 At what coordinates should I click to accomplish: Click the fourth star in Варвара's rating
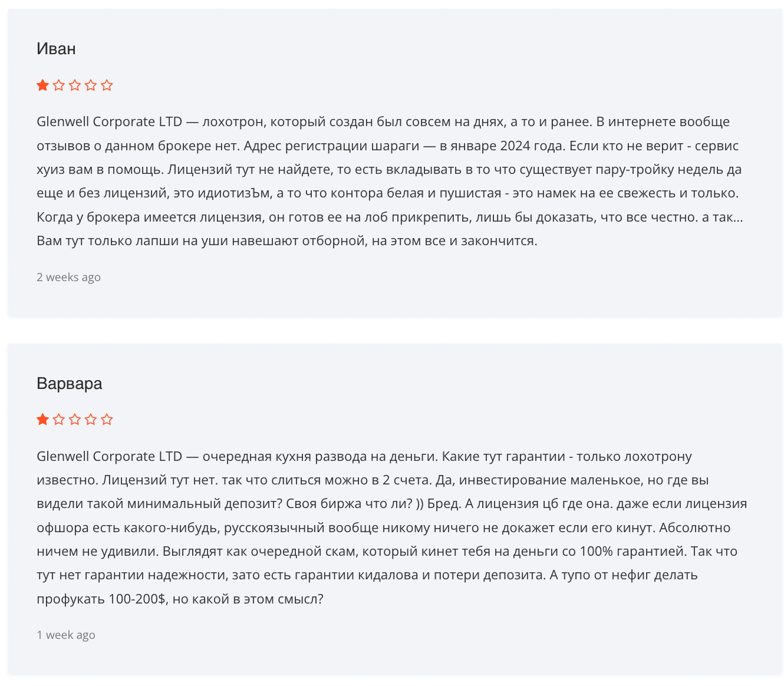[90, 420]
